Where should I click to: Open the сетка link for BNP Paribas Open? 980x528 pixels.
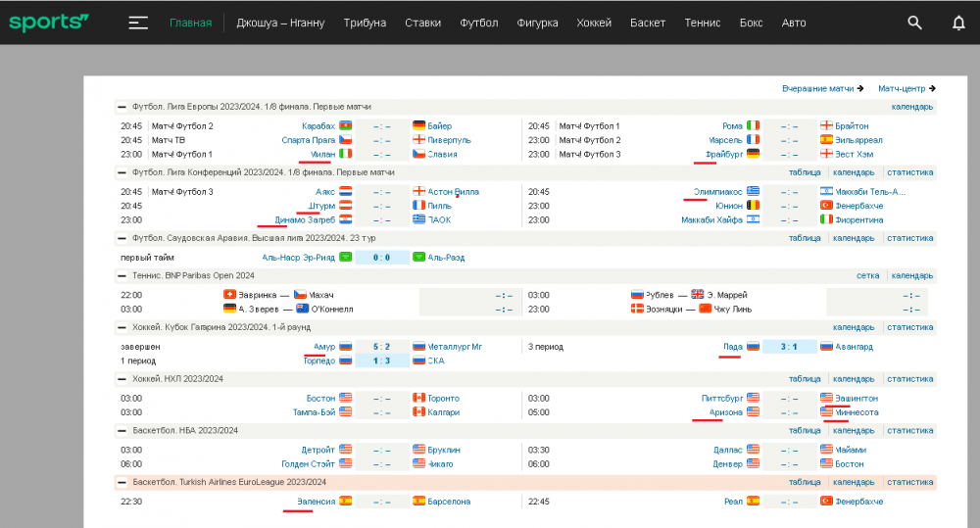[867, 276]
